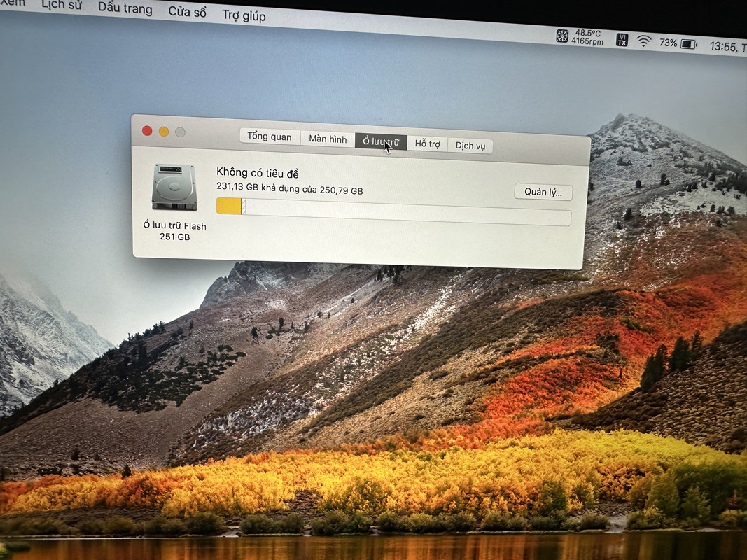Open the Trợ giúp menu
747x560 pixels.
(244, 15)
